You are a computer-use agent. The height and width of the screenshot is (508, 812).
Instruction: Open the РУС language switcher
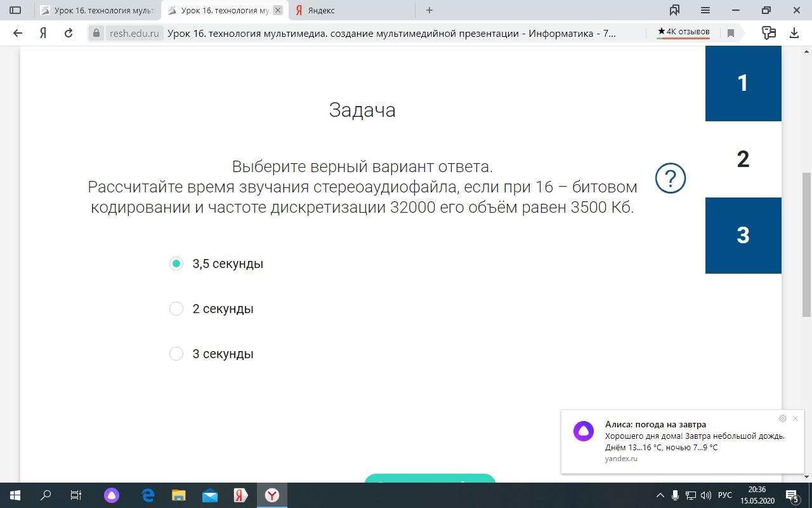click(724, 495)
